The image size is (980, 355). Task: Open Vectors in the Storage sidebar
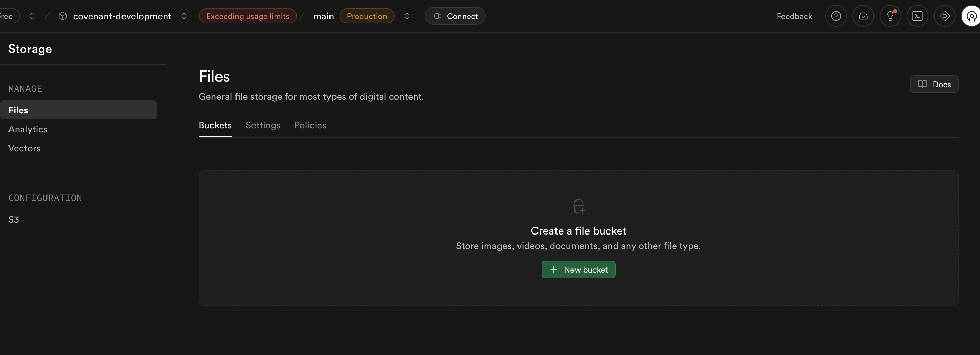(24, 148)
